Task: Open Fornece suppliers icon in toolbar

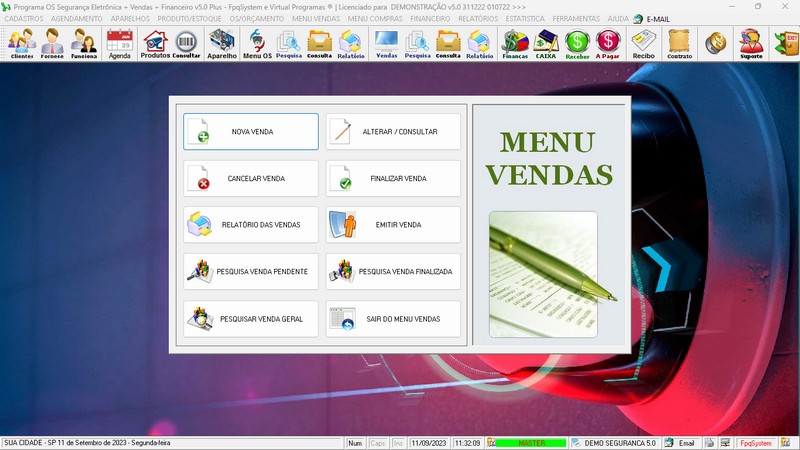Action: tap(52, 43)
